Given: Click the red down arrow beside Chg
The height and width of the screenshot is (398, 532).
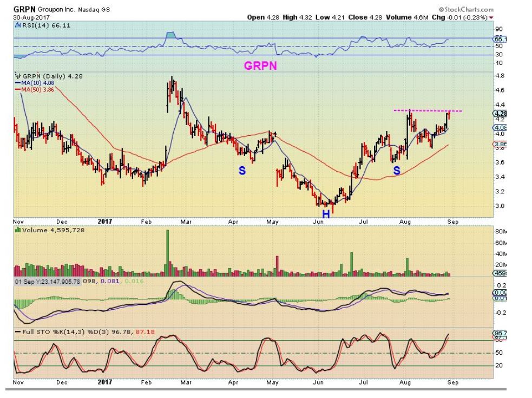Looking at the screenshot, I should coord(491,18).
